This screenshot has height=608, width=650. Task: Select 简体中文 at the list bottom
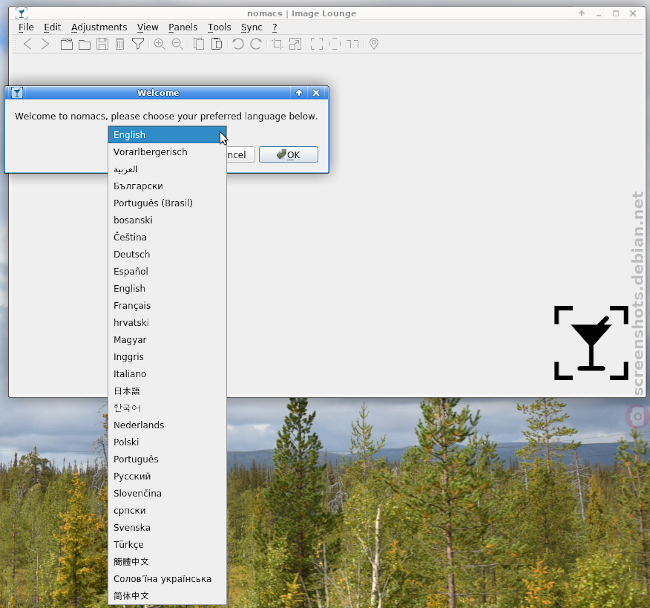167,596
